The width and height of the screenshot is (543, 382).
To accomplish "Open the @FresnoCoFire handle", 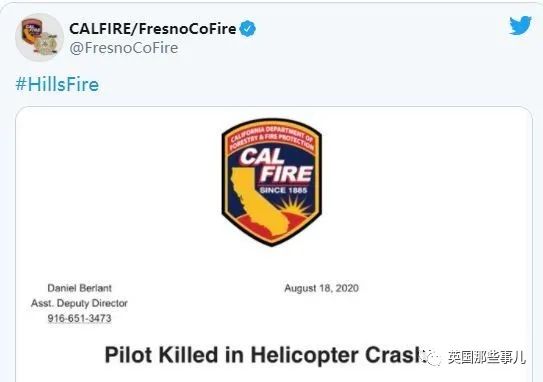I will tap(124, 48).
